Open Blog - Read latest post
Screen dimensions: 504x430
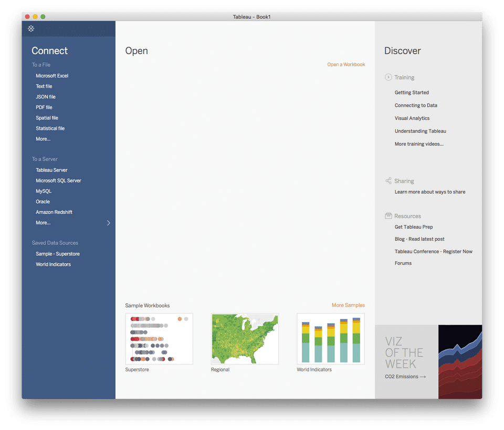click(x=419, y=239)
